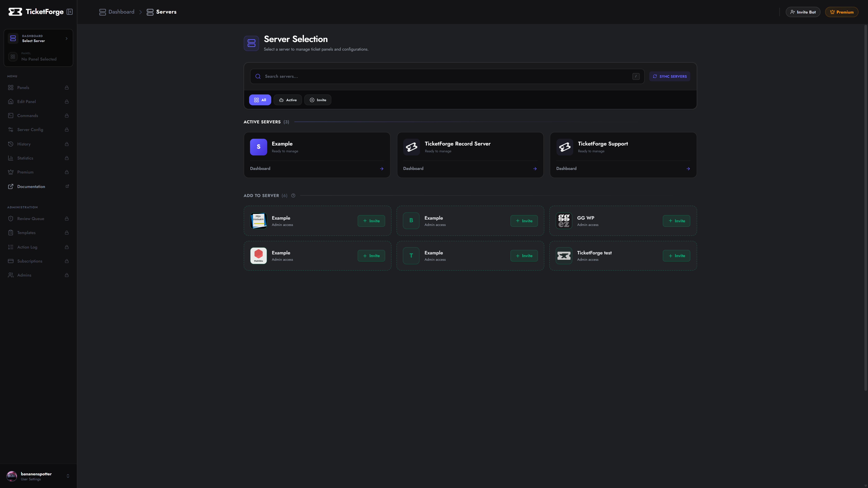The width and height of the screenshot is (868, 488).
Task: Click the page vertical scrollbar
Action: (865, 208)
